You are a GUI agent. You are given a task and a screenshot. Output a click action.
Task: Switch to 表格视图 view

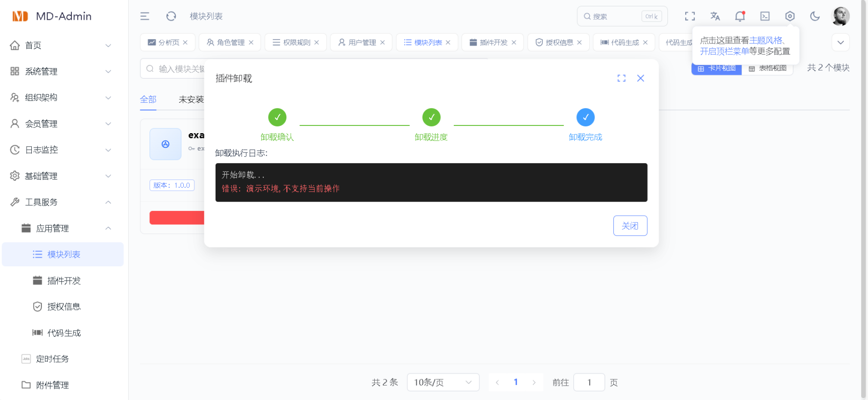pyautogui.click(x=767, y=68)
